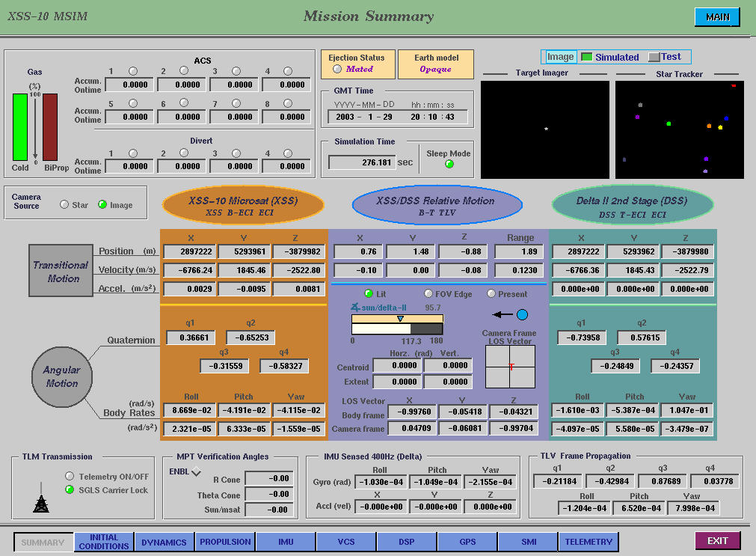Select the Star camera source radio button

click(64, 204)
